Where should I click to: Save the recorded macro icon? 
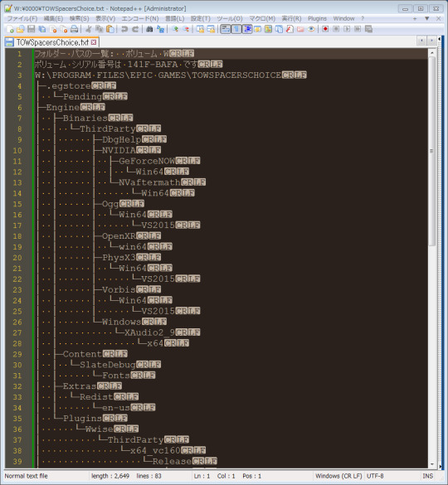pyautogui.click(x=368, y=29)
